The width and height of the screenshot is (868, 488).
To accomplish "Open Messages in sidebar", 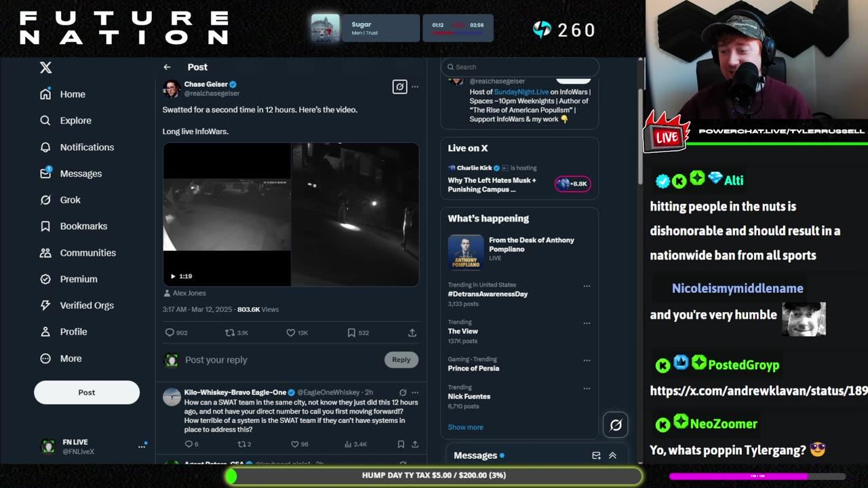I will coord(71,174).
